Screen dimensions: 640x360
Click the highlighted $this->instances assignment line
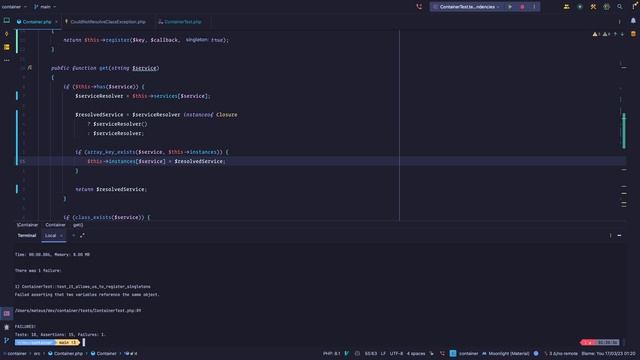pos(156,161)
